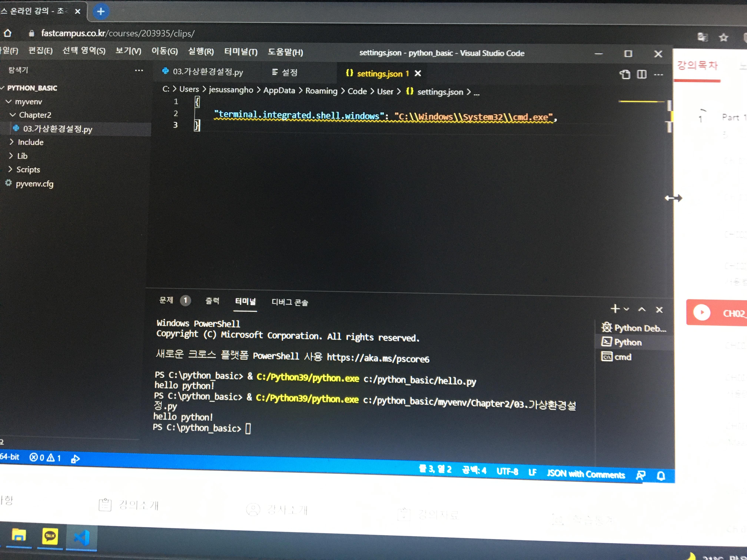Image resolution: width=747 pixels, height=560 pixels.
Task: Switch to the 디버그 콘솔 tab
Action: tap(290, 302)
